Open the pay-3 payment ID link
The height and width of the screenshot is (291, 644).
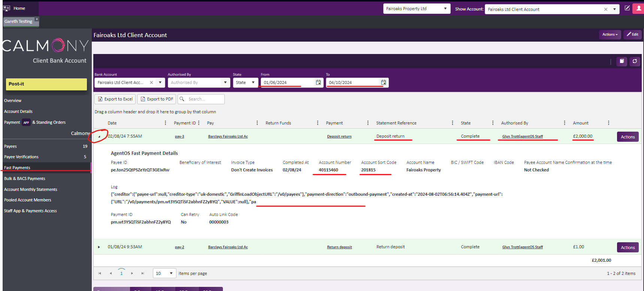[x=179, y=136]
